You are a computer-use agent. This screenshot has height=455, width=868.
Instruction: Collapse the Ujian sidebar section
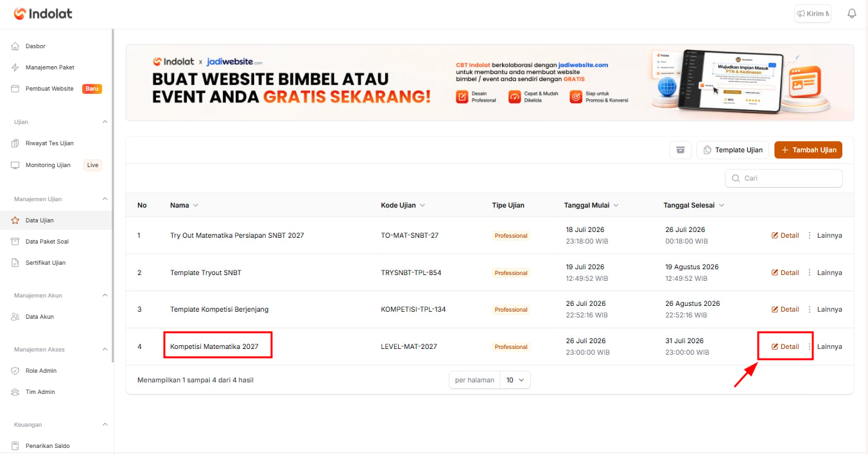105,121
